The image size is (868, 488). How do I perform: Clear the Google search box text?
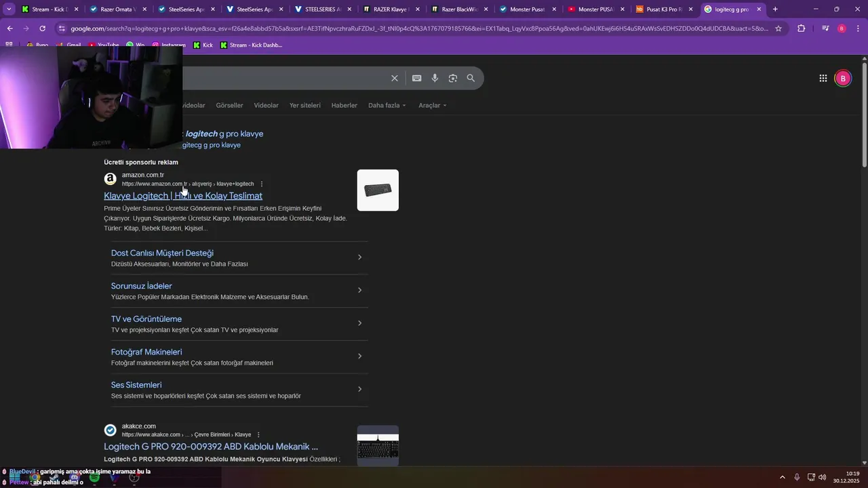click(x=395, y=78)
